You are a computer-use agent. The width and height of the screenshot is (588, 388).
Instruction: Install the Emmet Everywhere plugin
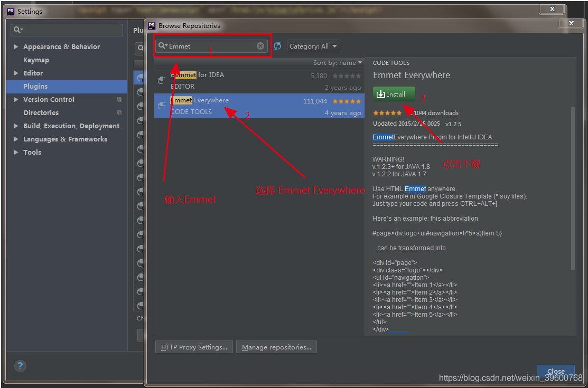click(394, 94)
